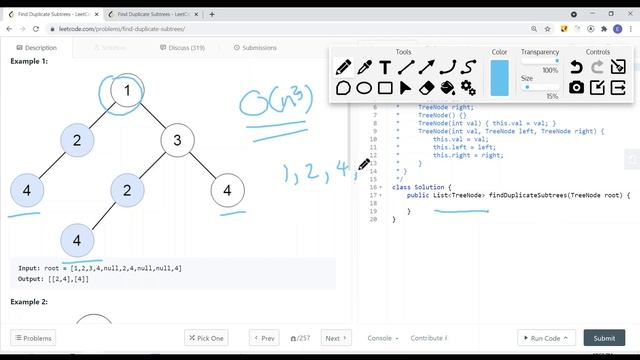Expand the Console panel
This screenshot has width=640, height=360.
point(383,338)
